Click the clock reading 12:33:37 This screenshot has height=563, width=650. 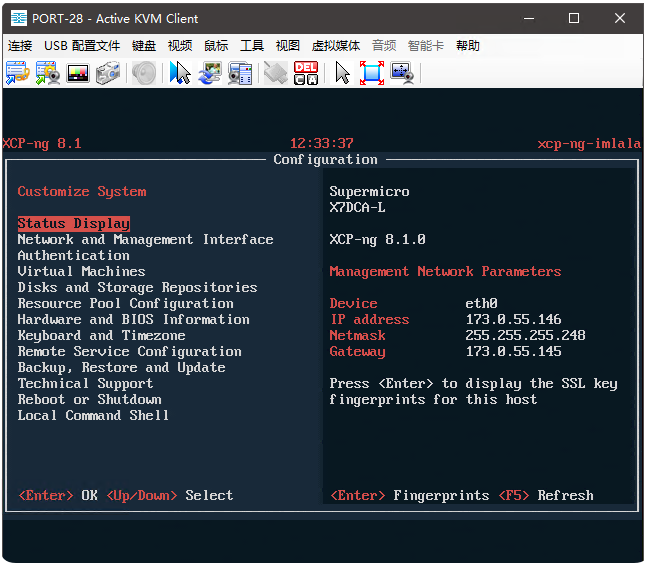322,144
